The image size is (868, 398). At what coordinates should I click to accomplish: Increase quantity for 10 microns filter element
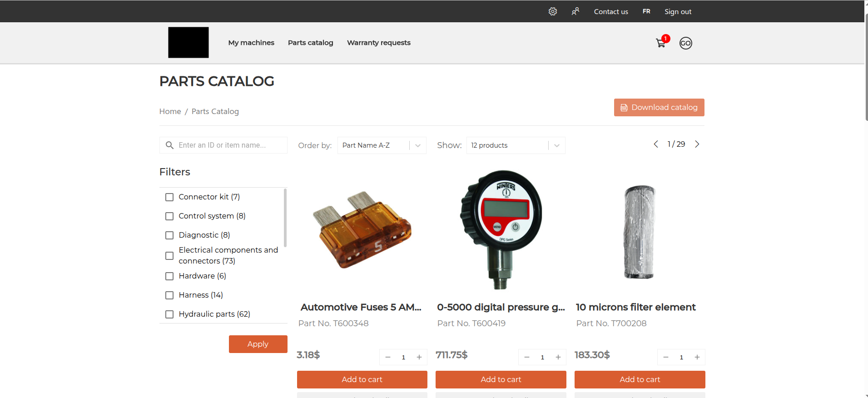click(697, 357)
